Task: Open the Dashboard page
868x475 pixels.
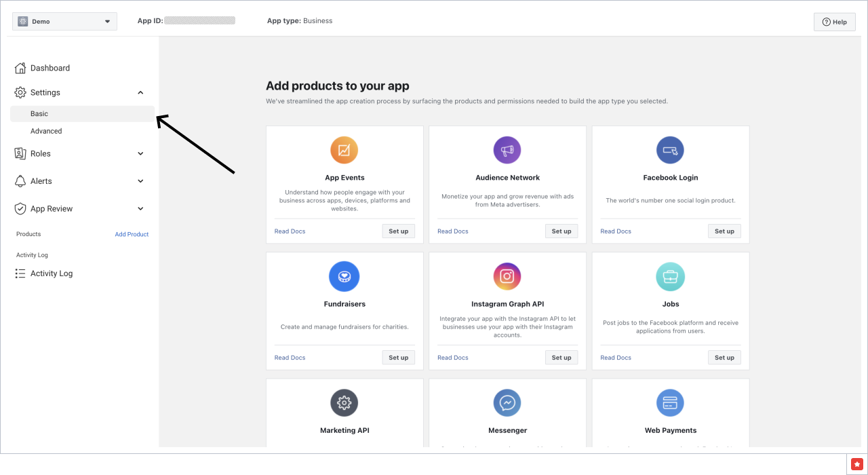Action: pos(50,68)
